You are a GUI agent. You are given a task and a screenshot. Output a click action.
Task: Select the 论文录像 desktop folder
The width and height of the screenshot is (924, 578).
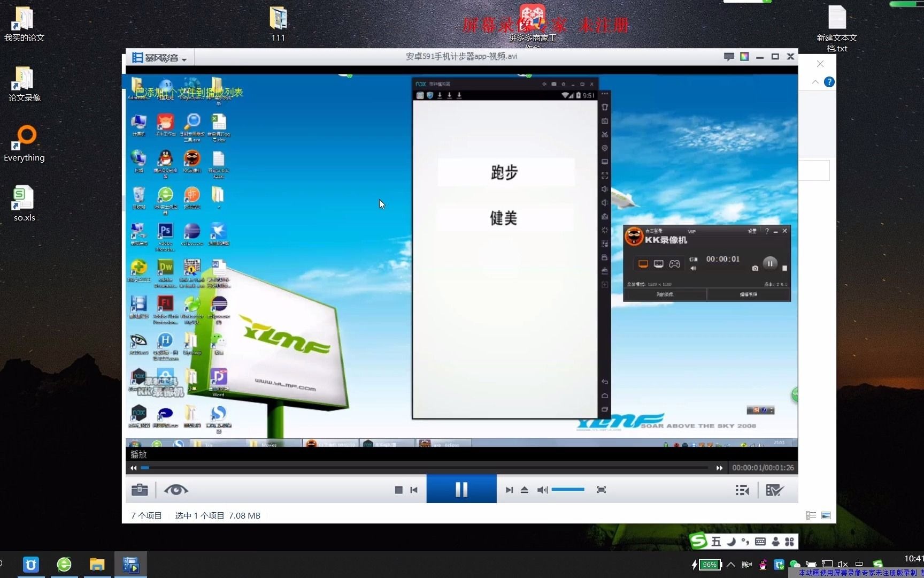[x=24, y=84]
